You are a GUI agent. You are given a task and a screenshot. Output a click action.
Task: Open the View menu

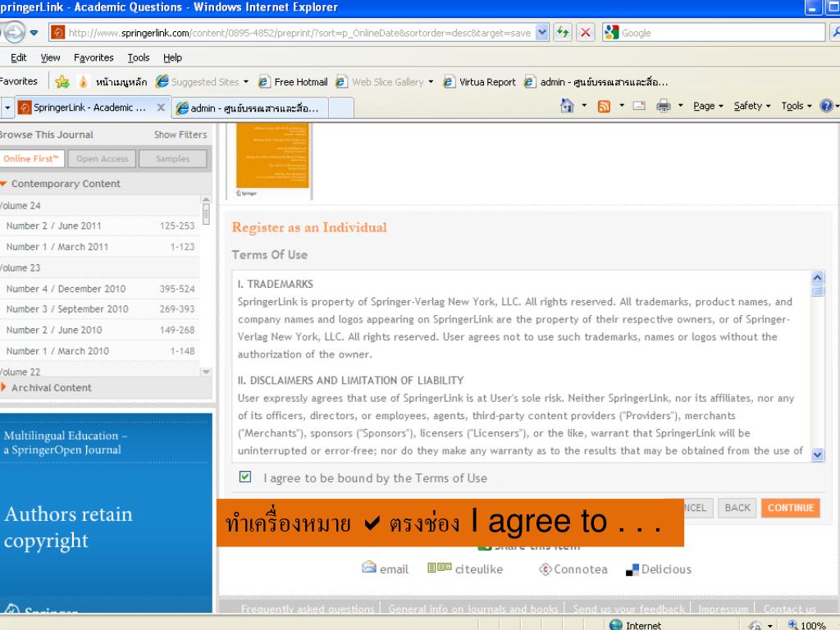tap(50, 57)
